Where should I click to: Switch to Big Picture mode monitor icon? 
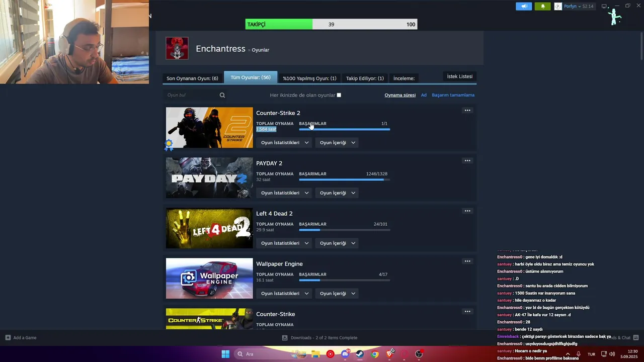point(604,7)
